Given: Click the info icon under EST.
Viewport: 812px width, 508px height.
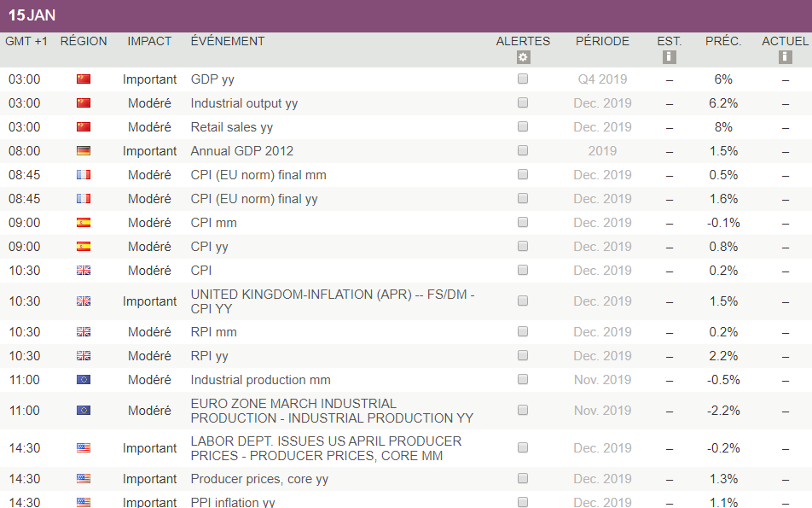Looking at the screenshot, I should tap(670, 57).
